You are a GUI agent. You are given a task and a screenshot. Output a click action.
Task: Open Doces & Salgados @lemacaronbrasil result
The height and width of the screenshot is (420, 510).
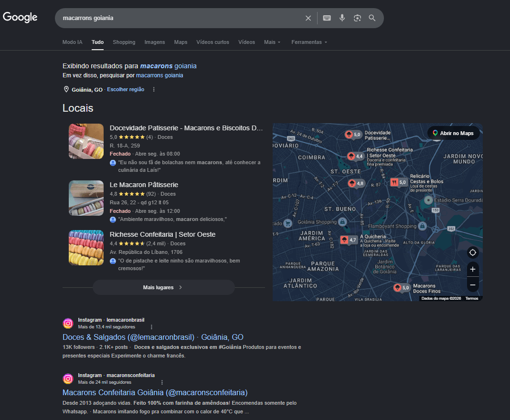point(153,337)
